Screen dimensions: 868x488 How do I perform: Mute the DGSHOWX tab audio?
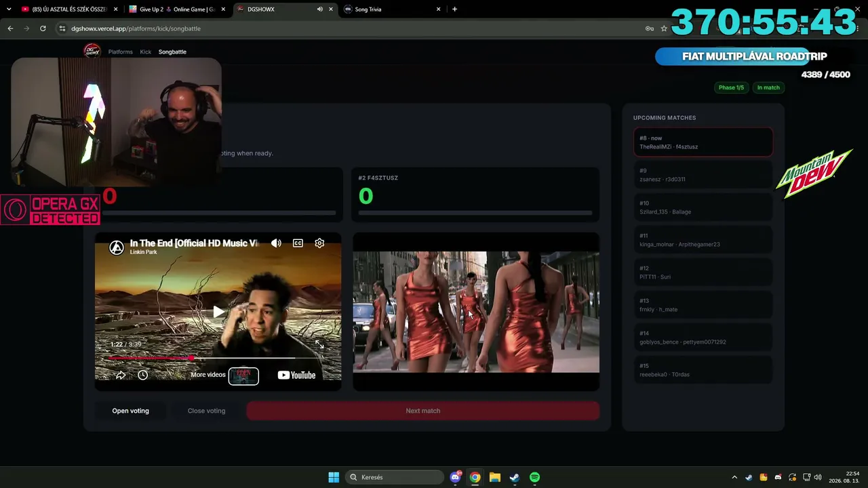tap(319, 9)
